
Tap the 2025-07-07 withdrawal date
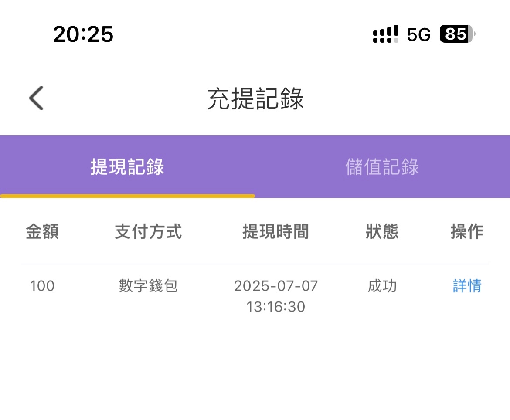(x=276, y=286)
